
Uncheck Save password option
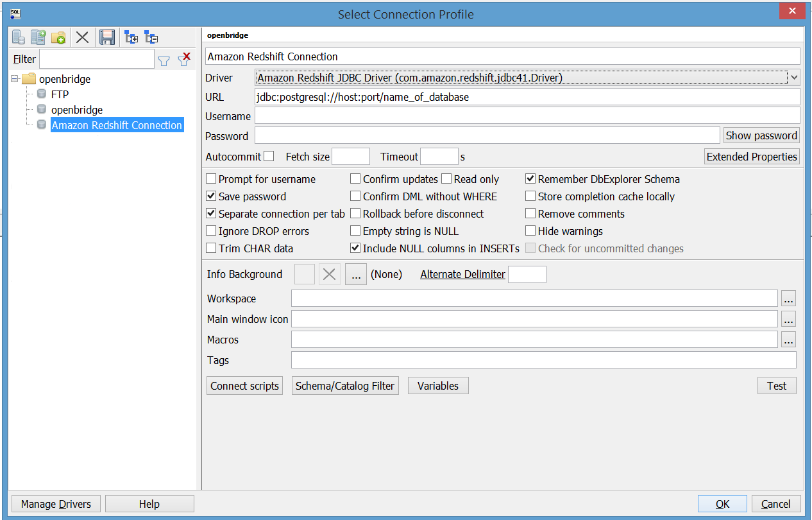pos(211,196)
